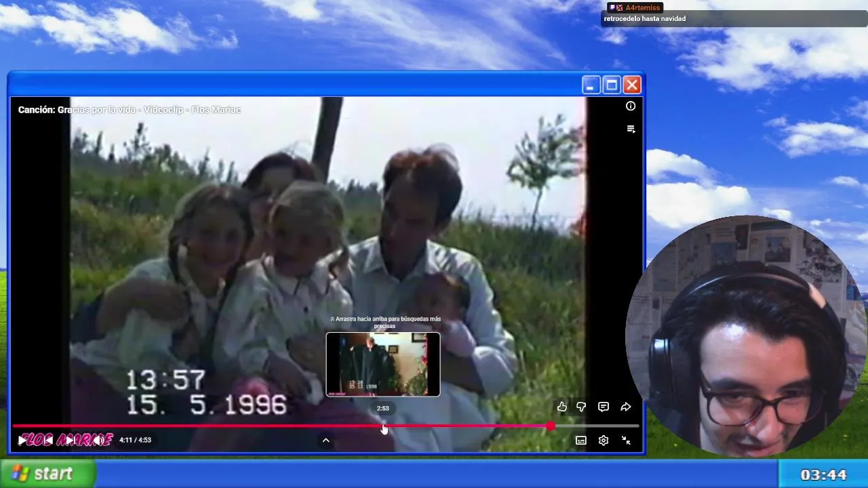
Task: Open the player settings gear
Action: 604,441
